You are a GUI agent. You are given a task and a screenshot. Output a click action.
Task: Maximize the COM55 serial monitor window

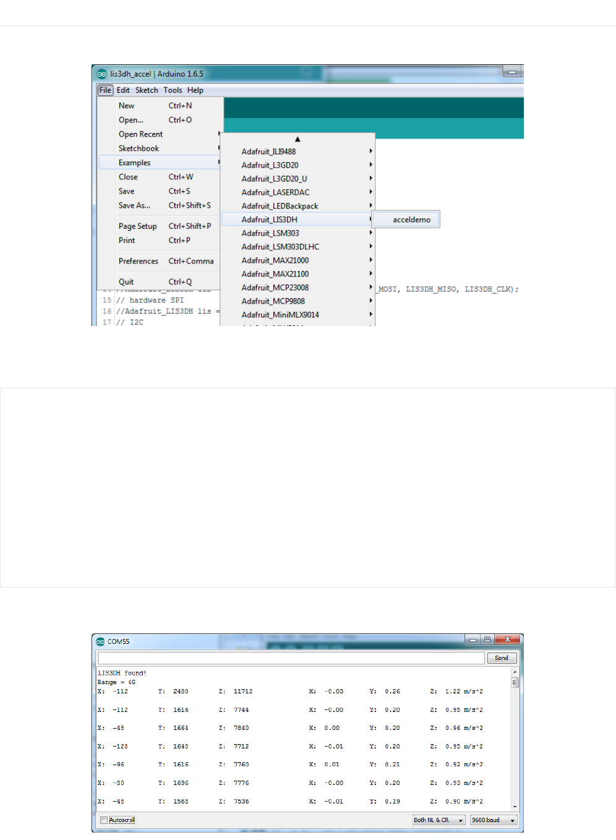click(487, 640)
